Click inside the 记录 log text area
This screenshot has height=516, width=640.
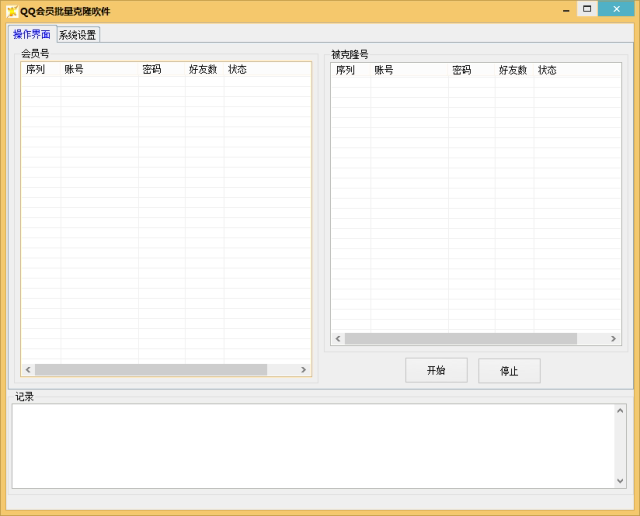pyautogui.click(x=313, y=446)
